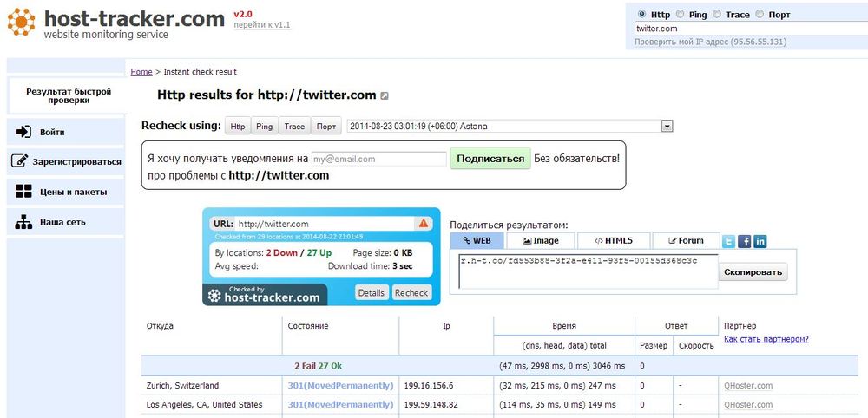The image size is (868, 418).
Task: Click 301(MovedPermanently) status for Zurich
Action: (x=340, y=385)
